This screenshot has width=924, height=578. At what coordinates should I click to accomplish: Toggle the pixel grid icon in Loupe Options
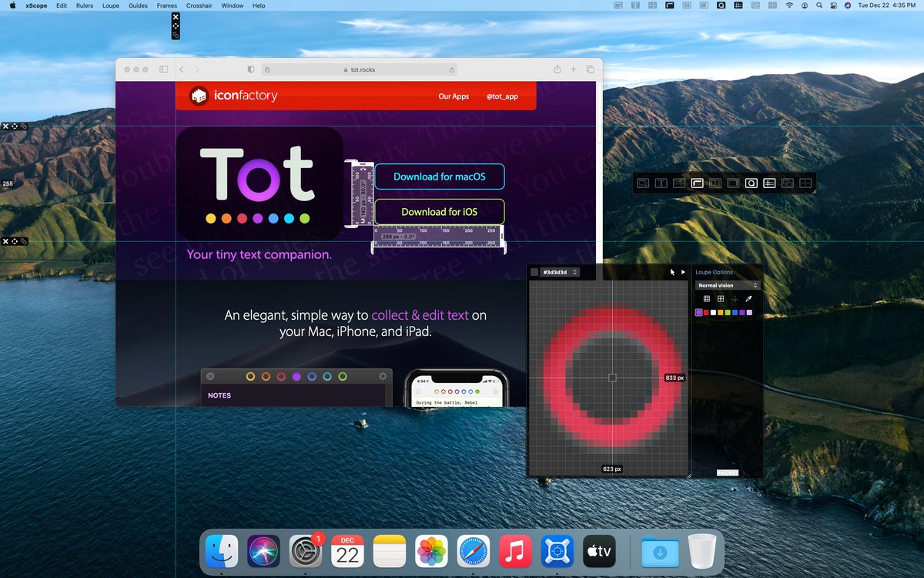(707, 298)
